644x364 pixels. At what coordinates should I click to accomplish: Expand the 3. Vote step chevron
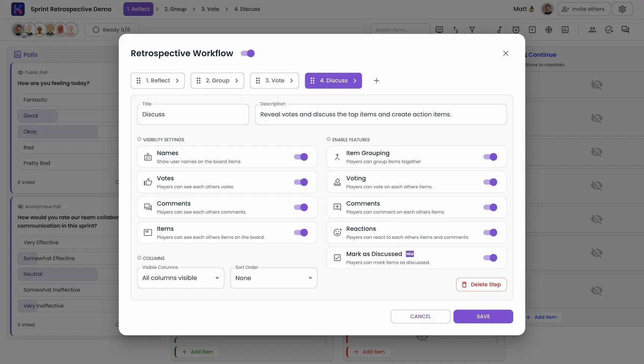[x=292, y=81]
